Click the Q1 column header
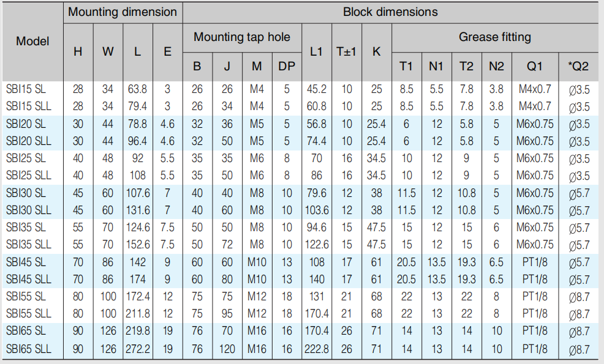The width and height of the screenshot is (604, 364). [x=534, y=66]
